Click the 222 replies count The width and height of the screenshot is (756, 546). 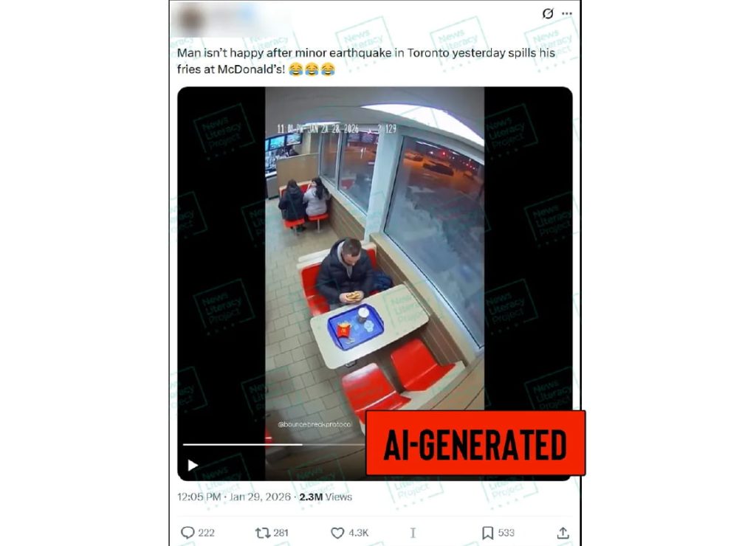207,533
